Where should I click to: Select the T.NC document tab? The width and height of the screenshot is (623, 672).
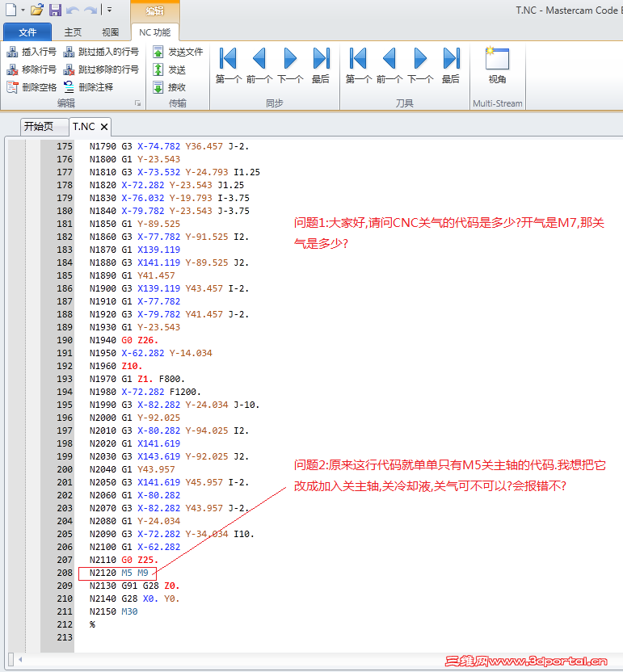[84, 127]
